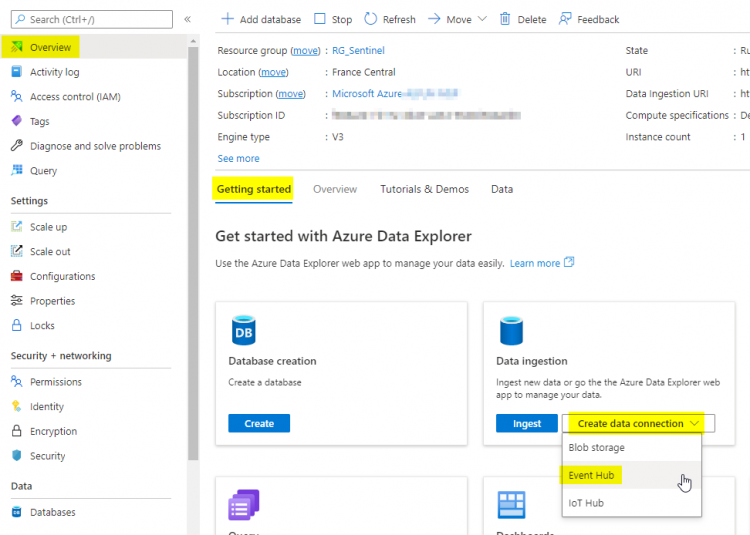Viewport: 750px width, 535px height.
Task: Switch to the Overview tab
Action: [335, 189]
